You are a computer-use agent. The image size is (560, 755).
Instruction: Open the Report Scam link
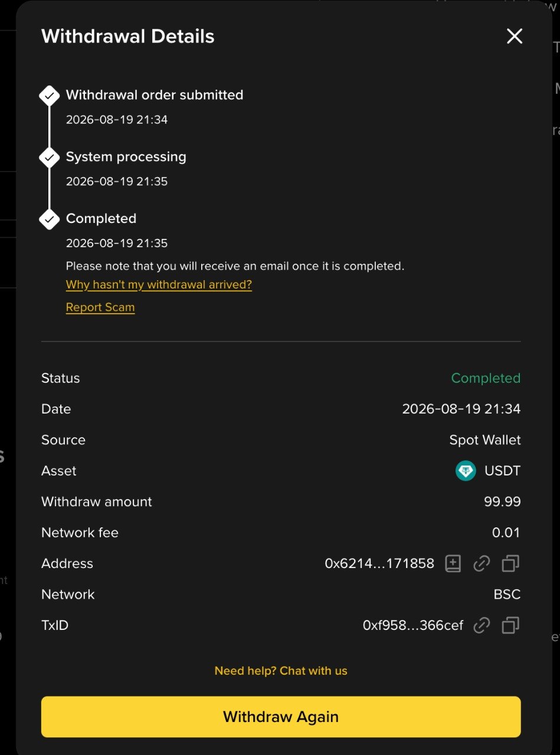click(100, 307)
